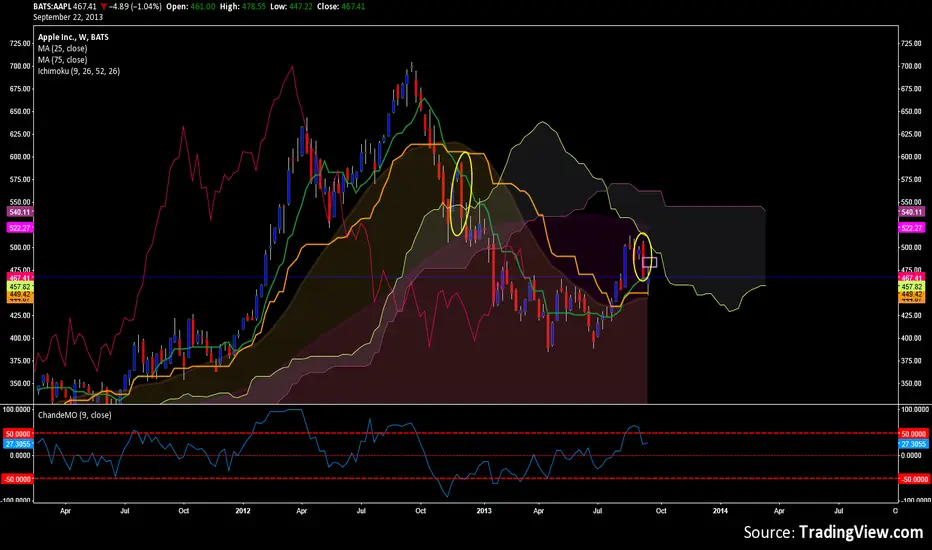Click the 2013 label on time axis
932x550 pixels.
(484, 511)
